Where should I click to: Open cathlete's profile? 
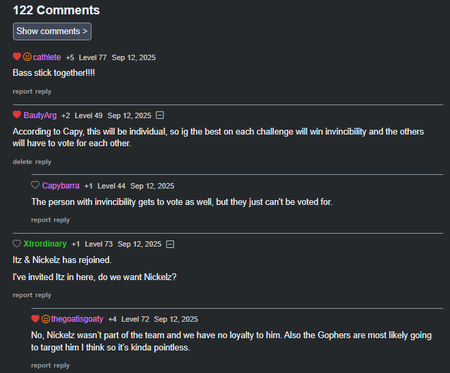tap(47, 57)
